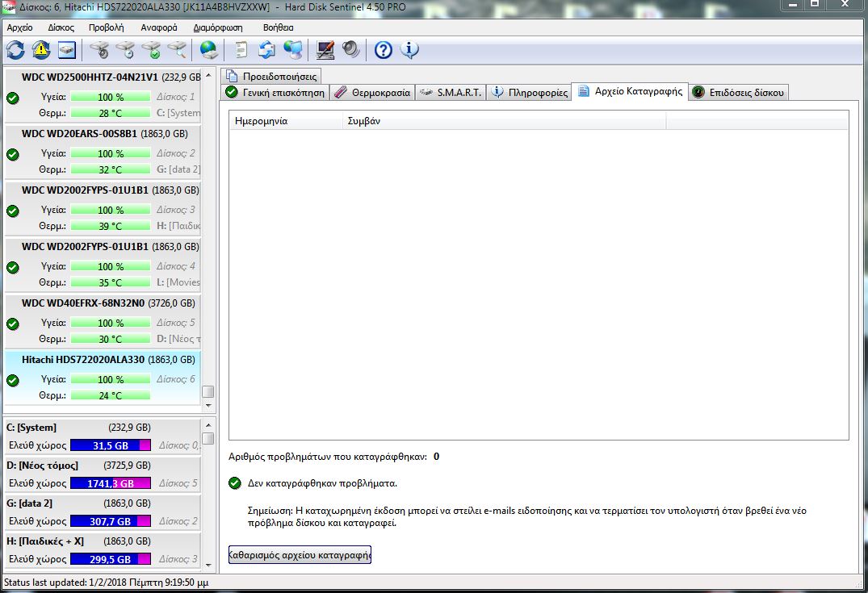Click green status check of WDC WD2500HHTZ disk
This screenshot has width=868, height=593.
(x=13, y=98)
